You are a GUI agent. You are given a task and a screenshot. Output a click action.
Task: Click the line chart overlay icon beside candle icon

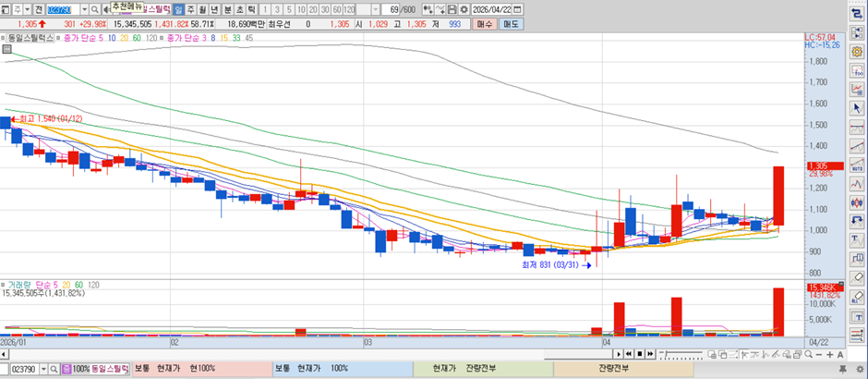440,9
